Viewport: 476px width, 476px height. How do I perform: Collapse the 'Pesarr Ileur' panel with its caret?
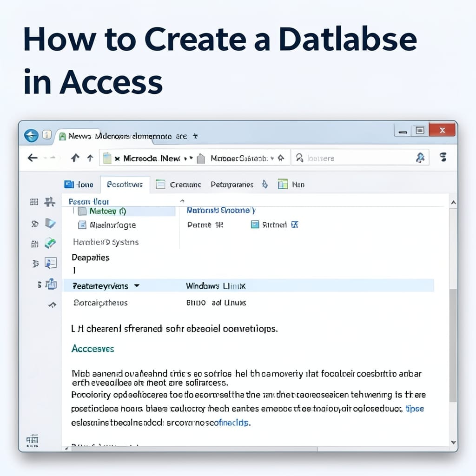(x=182, y=201)
